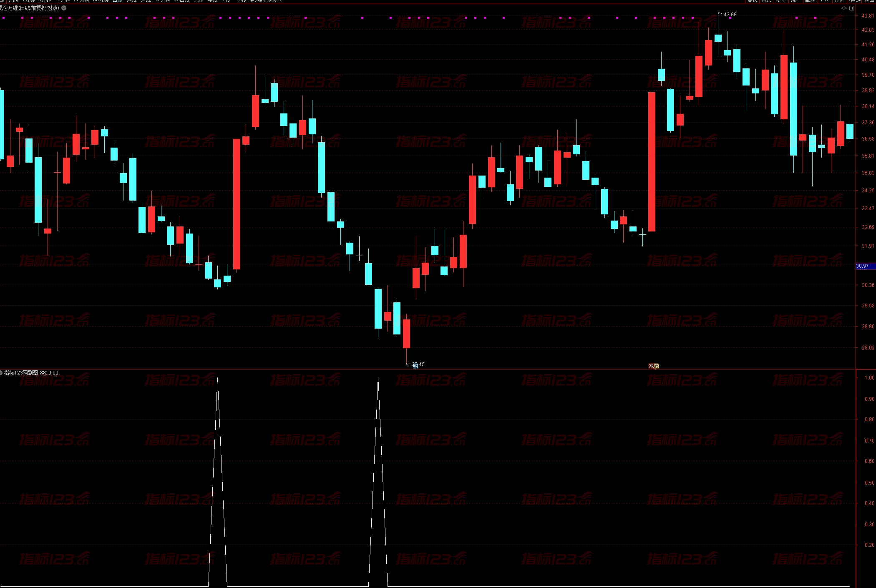
Task: Click the 0.50 label on the indicator axis
Action: click(x=869, y=483)
